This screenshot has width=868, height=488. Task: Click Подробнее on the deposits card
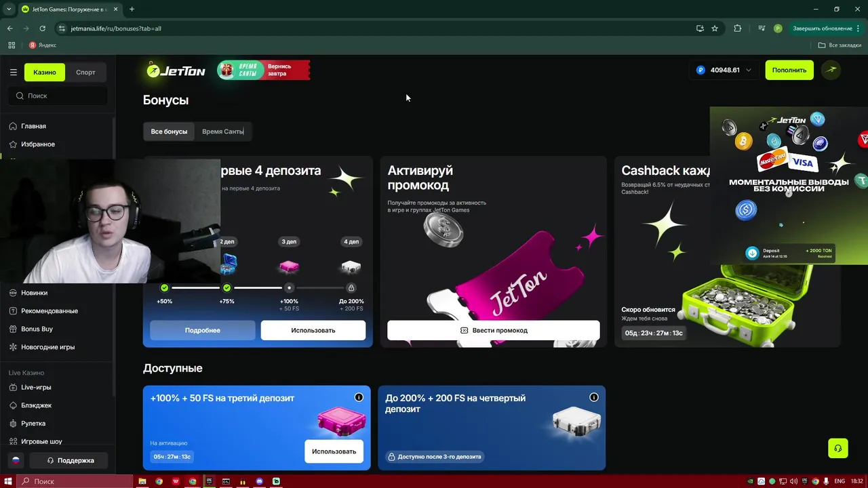pyautogui.click(x=203, y=330)
